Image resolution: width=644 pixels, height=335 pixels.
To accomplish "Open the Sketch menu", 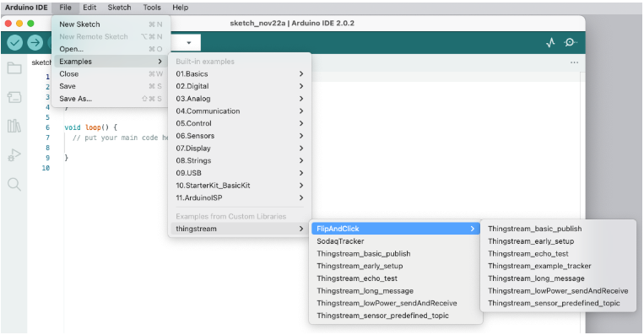I will 119,8.
